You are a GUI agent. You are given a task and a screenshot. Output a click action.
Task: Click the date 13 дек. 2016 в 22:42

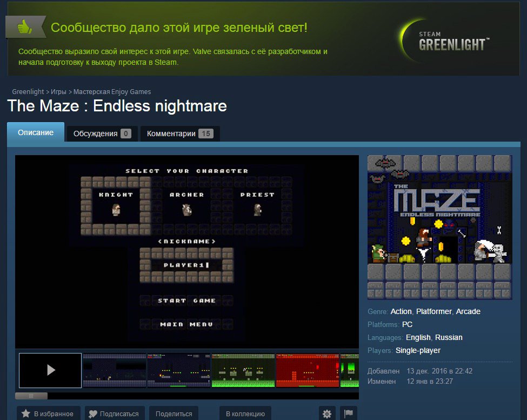coord(439,371)
